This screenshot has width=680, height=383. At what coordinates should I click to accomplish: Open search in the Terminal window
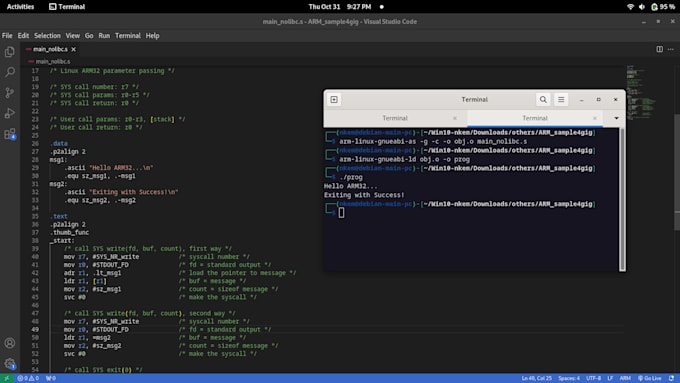pos(543,99)
